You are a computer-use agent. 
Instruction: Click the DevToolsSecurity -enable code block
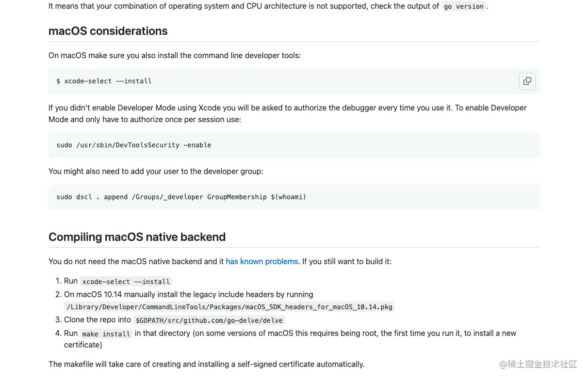coord(133,145)
